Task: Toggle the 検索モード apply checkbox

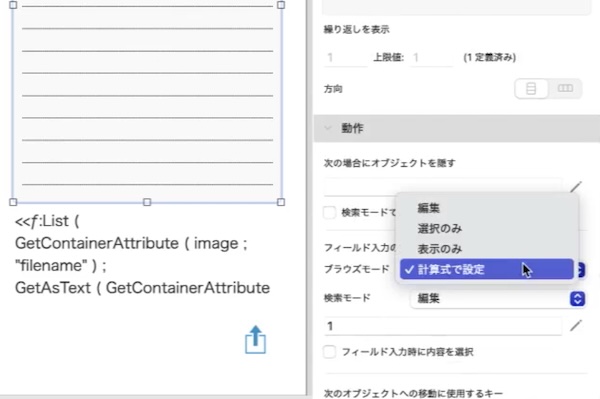Action: click(x=329, y=212)
